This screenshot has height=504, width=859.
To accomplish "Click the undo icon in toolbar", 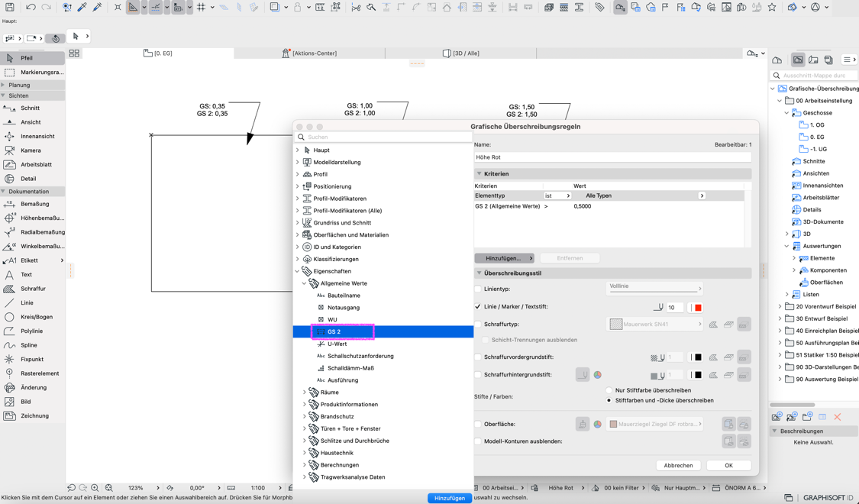I will coord(31,8).
